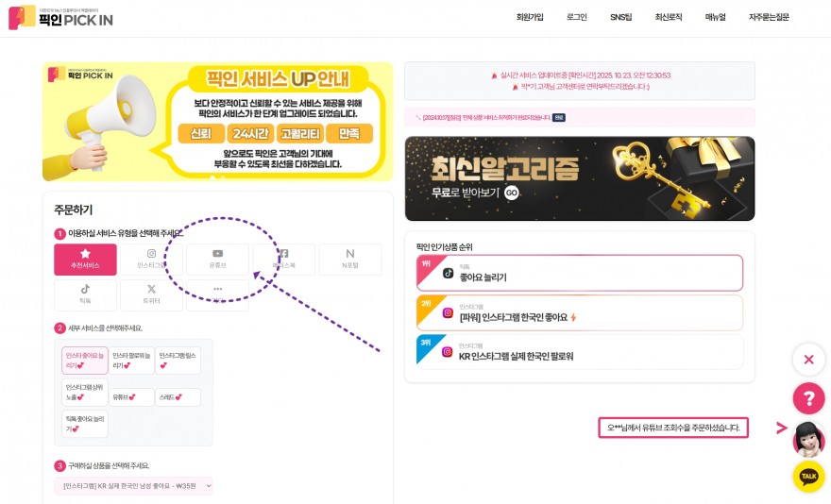Go to 자주묻는질문 in top navigation
The width and height of the screenshot is (831, 504).
[x=769, y=17]
